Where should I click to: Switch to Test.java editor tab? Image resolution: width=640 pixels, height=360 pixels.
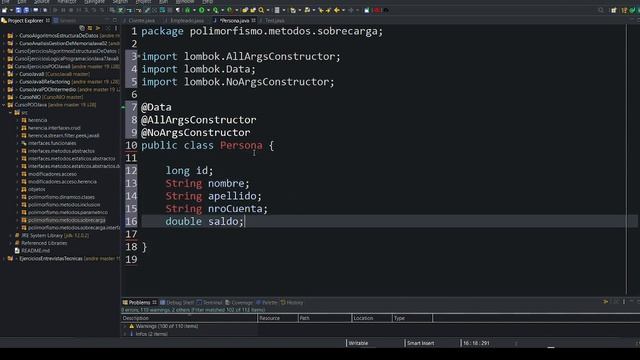pyautogui.click(x=274, y=20)
